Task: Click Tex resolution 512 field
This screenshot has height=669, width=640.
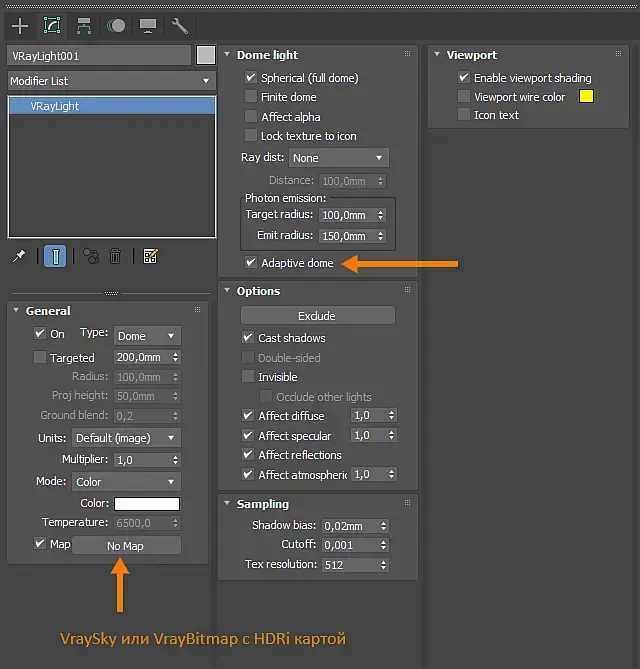Action: (x=350, y=565)
